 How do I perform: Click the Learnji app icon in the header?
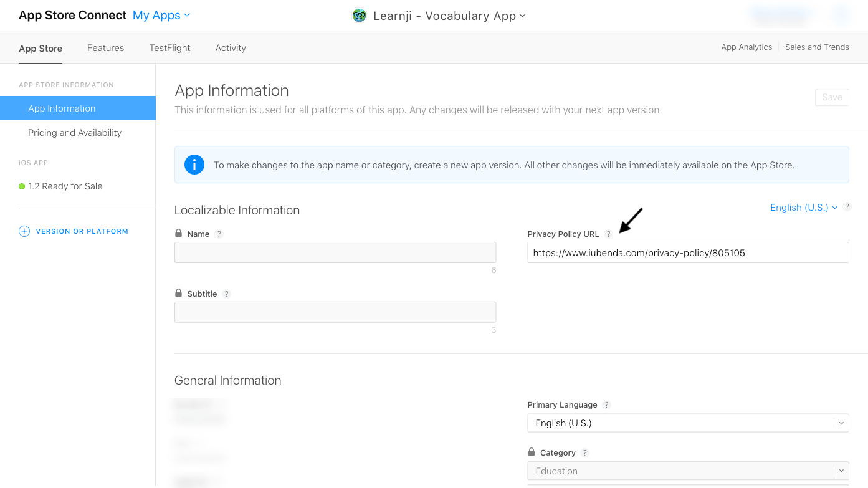(x=360, y=15)
